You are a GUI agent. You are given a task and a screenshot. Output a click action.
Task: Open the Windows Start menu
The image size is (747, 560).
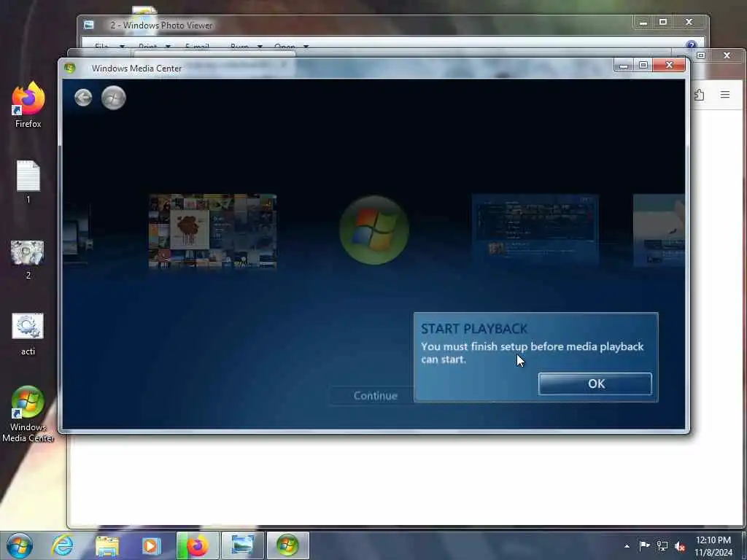[x=20, y=545]
